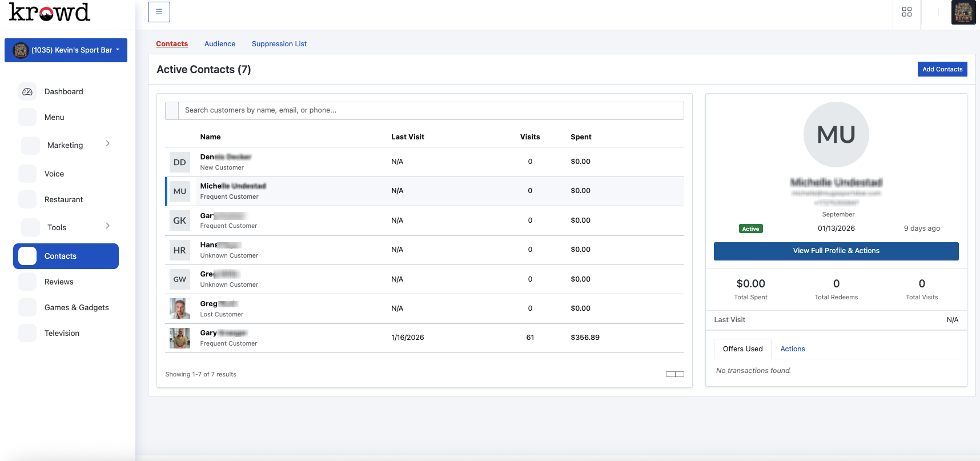Screen dimensions: 980x461
Task: Click the 9 days ago text
Action: coord(922,229)
